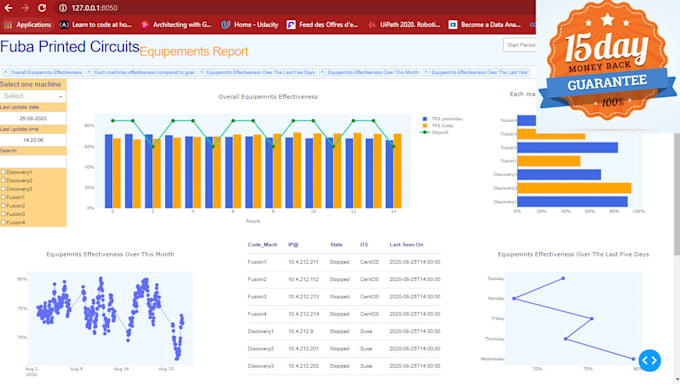Screen dimensions: 680x384
Task: Click the 'Last Seen On' column header
Action: (x=406, y=245)
